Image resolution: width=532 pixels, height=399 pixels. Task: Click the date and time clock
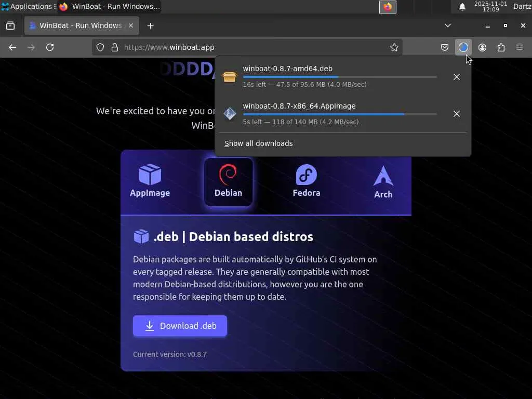(x=490, y=6)
